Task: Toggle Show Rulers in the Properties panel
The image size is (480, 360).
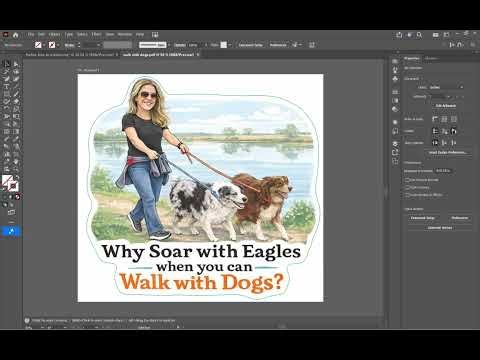Action: [435, 119]
